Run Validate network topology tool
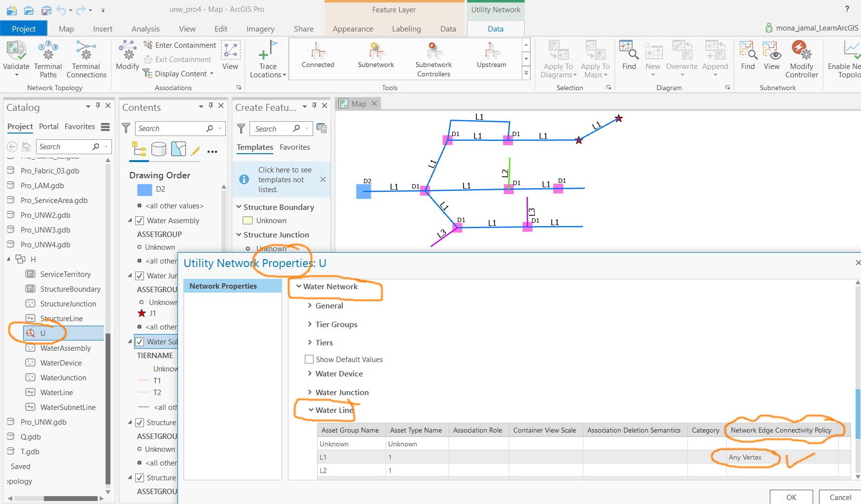The height and width of the screenshot is (504, 861). pyautogui.click(x=16, y=59)
